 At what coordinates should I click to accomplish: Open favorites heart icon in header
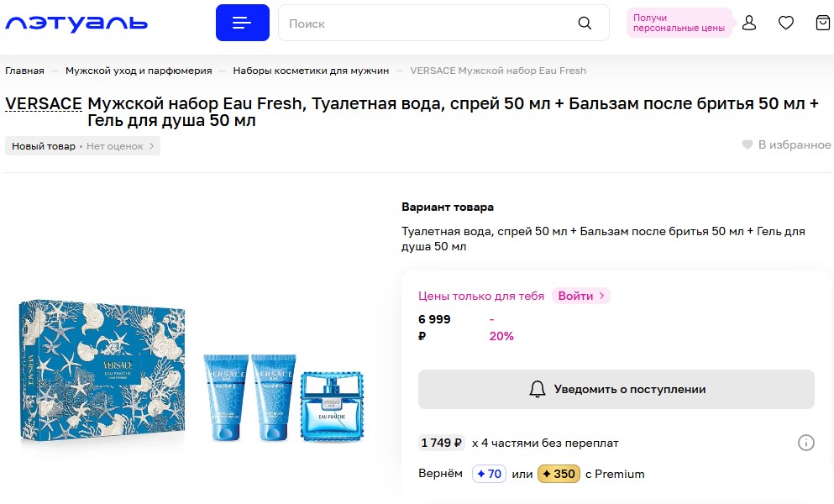[x=785, y=23]
